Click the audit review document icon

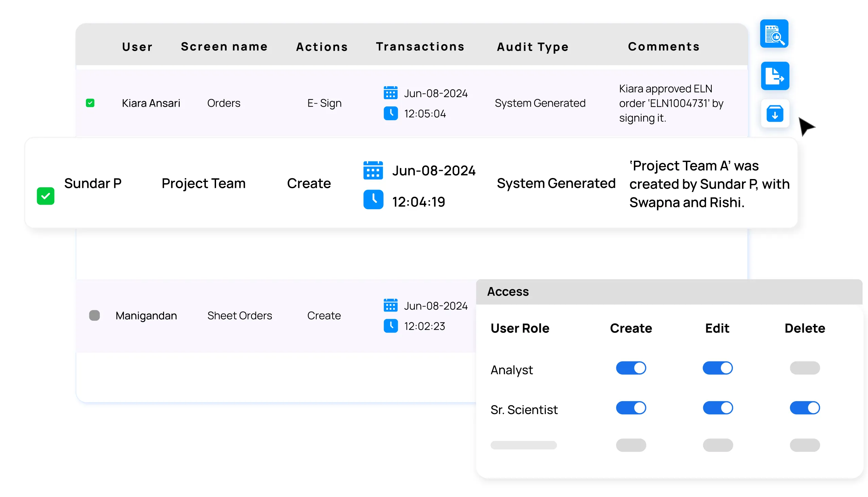(774, 34)
